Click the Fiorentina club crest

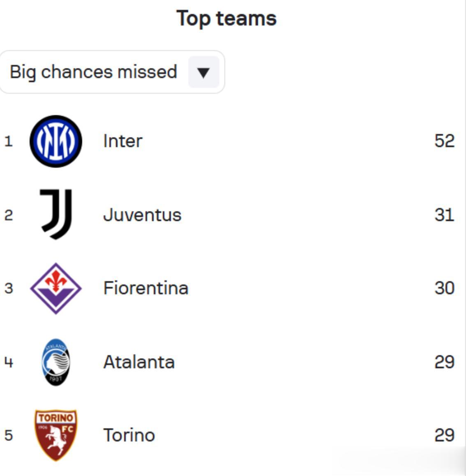tap(56, 288)
